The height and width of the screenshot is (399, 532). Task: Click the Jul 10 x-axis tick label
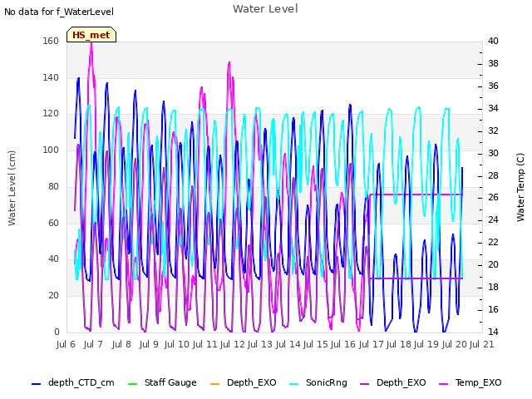(177, 344)
